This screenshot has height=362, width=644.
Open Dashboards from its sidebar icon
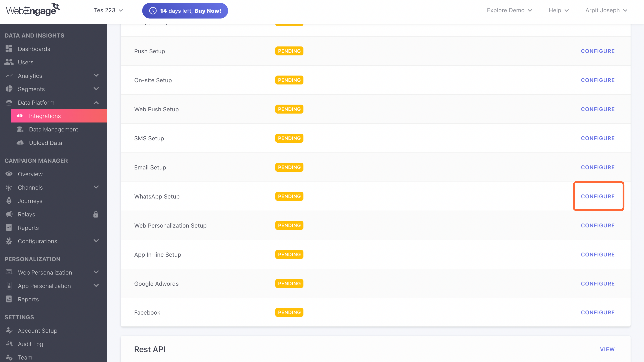tap(9, 49)
